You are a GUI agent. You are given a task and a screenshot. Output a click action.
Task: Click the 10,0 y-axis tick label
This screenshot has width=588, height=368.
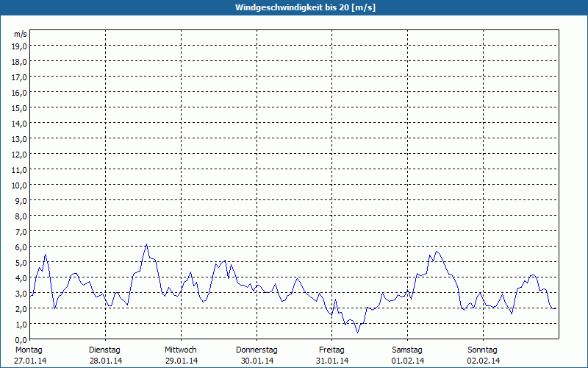[20, 185]
